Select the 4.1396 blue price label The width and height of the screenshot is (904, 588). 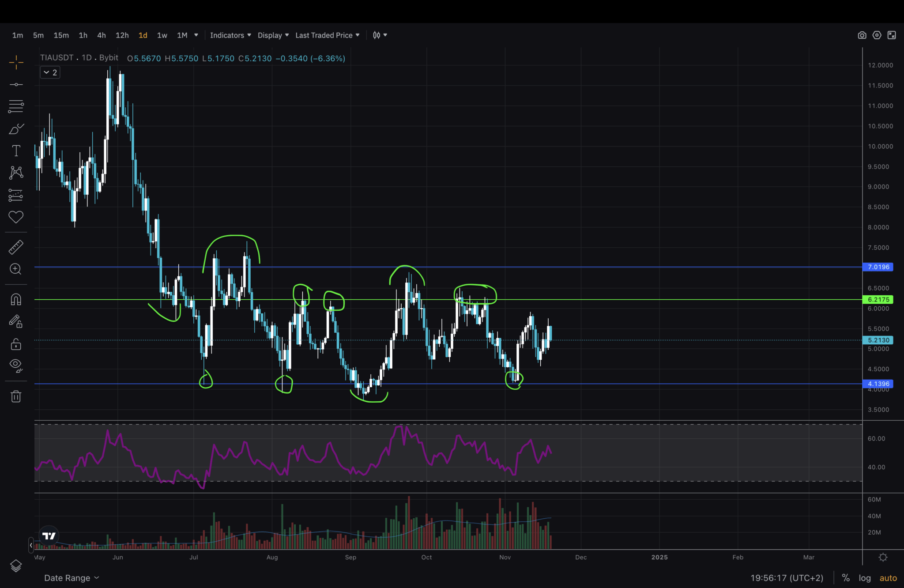pos(878,384)
